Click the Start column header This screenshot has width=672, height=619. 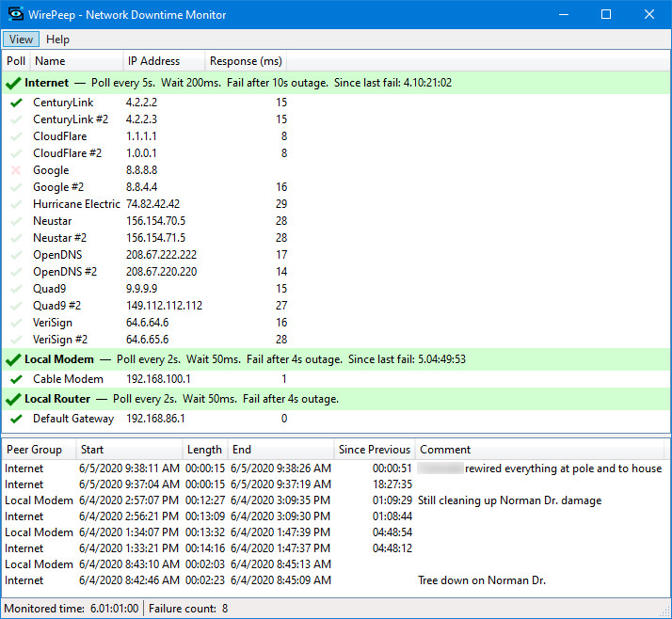130,450
